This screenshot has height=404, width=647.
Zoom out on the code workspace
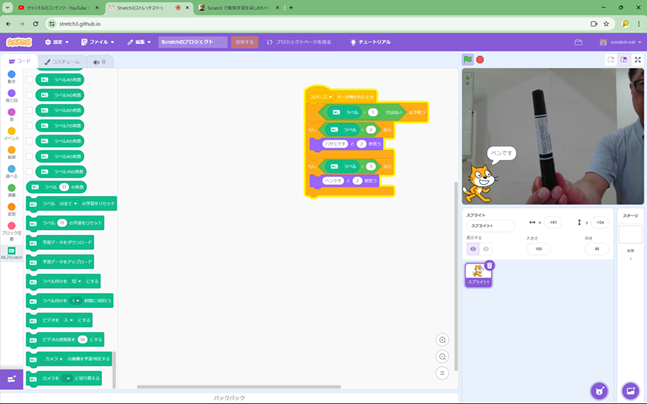442,356
